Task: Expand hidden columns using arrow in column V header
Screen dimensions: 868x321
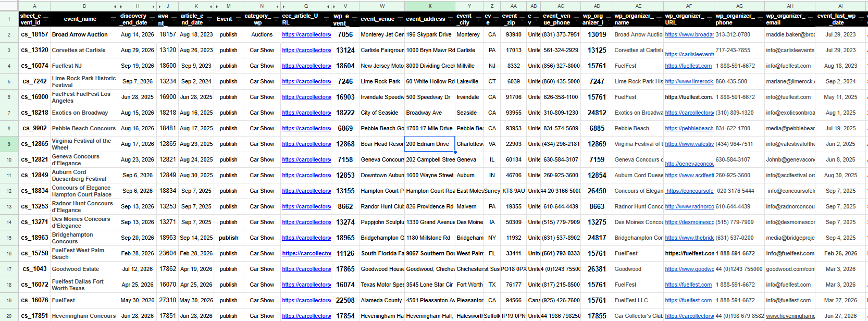Action: click(x=333, y=6)
